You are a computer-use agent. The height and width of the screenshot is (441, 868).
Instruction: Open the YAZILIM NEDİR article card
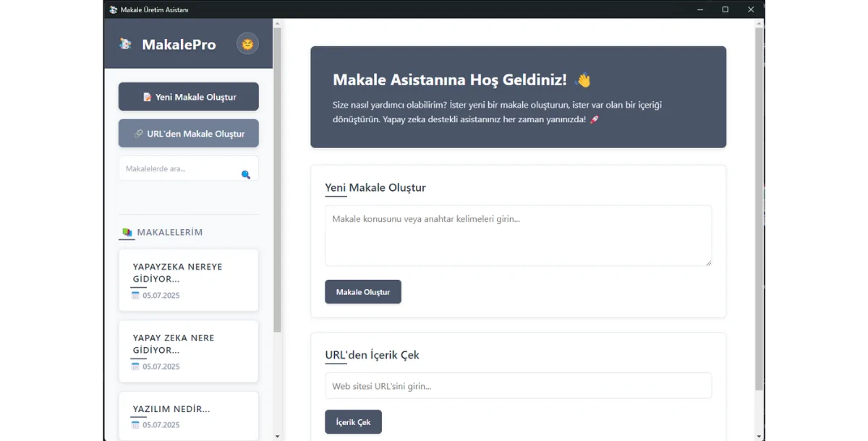[x=189, y=416]
